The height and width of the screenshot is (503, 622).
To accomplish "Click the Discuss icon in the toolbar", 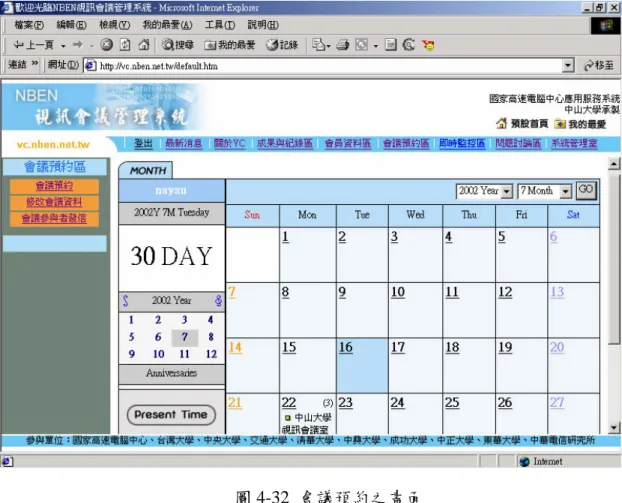I will (391, 45).
